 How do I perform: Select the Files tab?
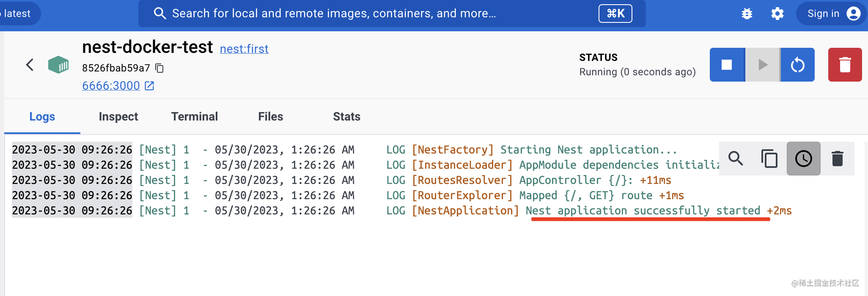(271, 117)
